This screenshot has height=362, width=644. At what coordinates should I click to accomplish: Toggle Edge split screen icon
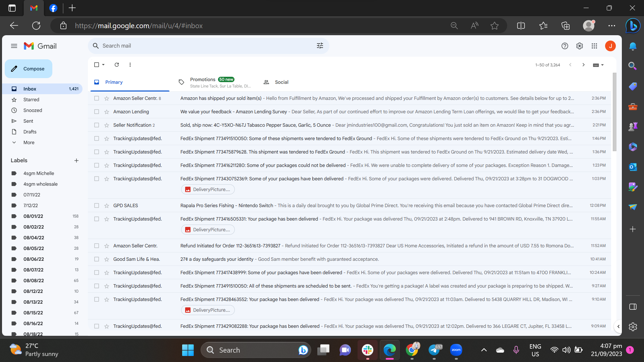pos(521,25)
